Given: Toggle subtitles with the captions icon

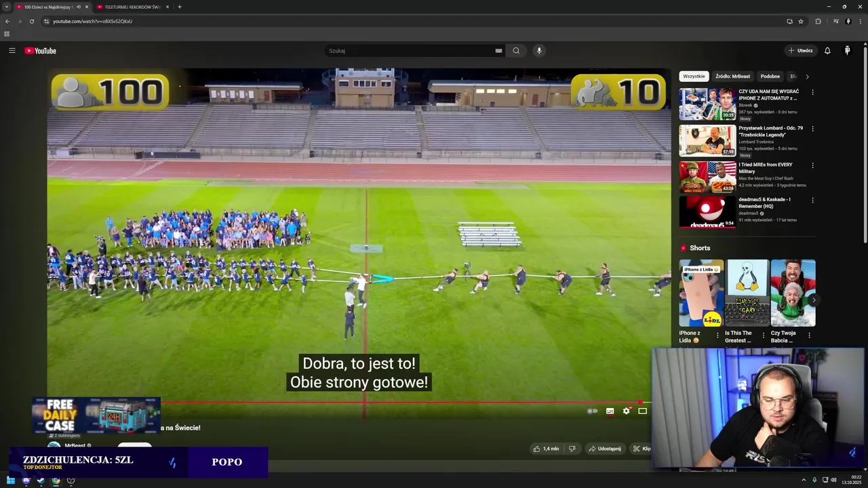Looking at the screenshot, I should 610,411.
